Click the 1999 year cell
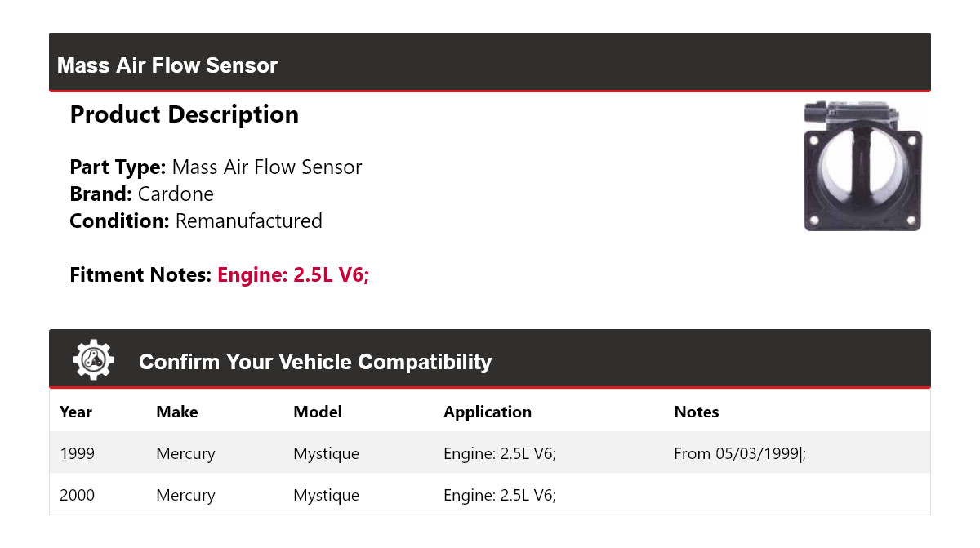Viewport: 980px width, 548px height. click(x=78, y=453)
